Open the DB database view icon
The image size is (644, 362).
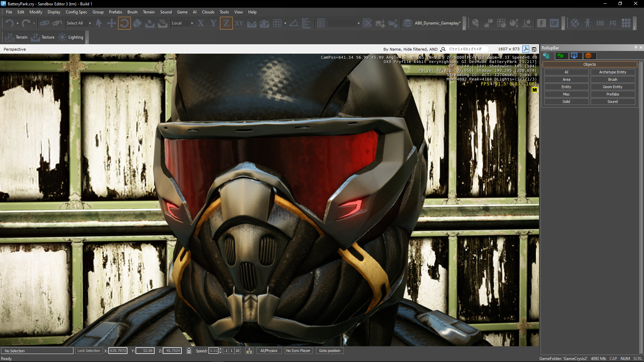(x=600, y=23)
